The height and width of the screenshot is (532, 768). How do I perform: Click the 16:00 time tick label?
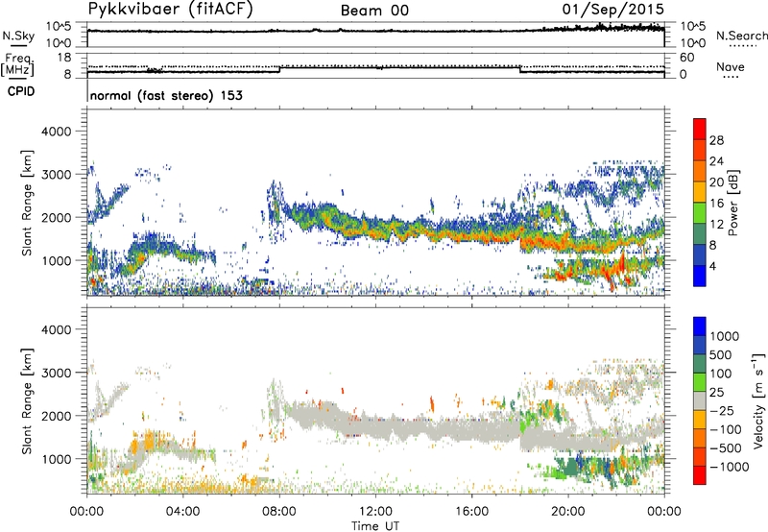click(471, 512)
